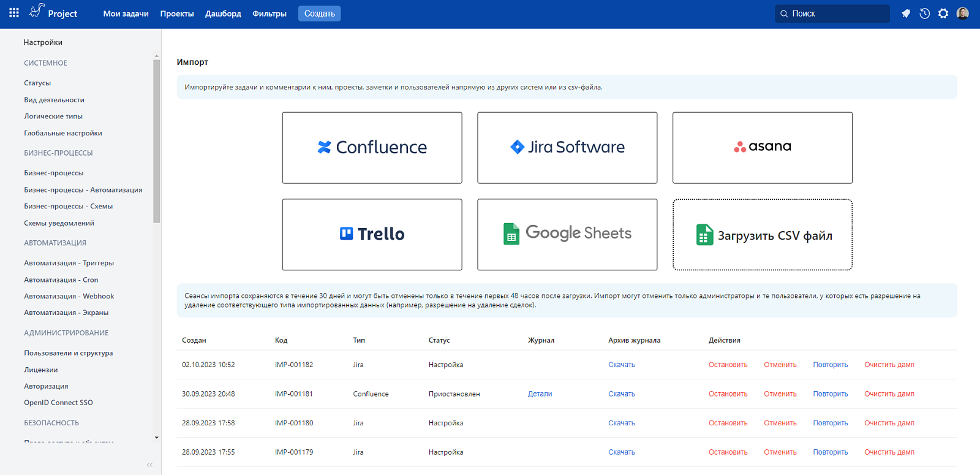The width and height of the screenshot is (980, 475).
Task: Click Отменить for import IMP-001181
Action: click(x=780, y=394)
